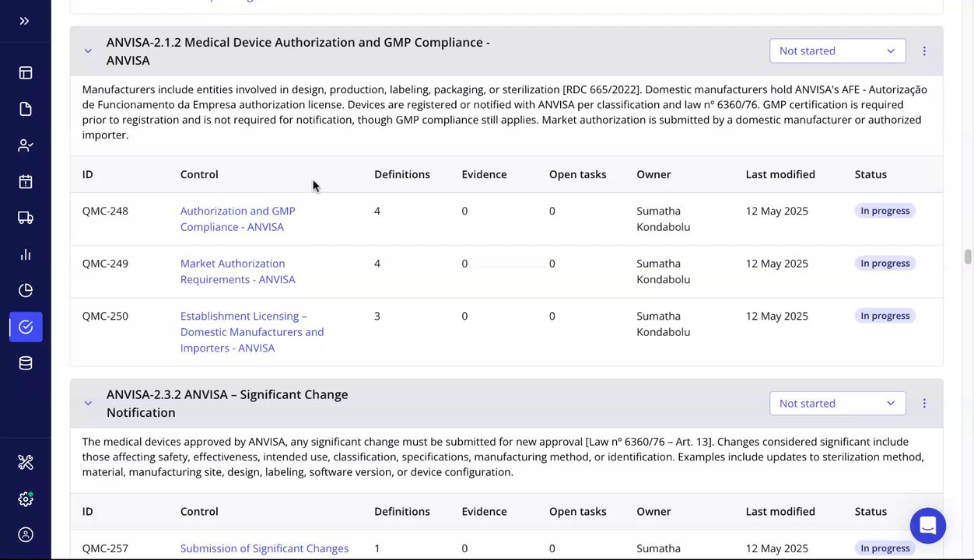Open the settings gear icon
This screenshot has width=974, height=560.
[26, 499]
